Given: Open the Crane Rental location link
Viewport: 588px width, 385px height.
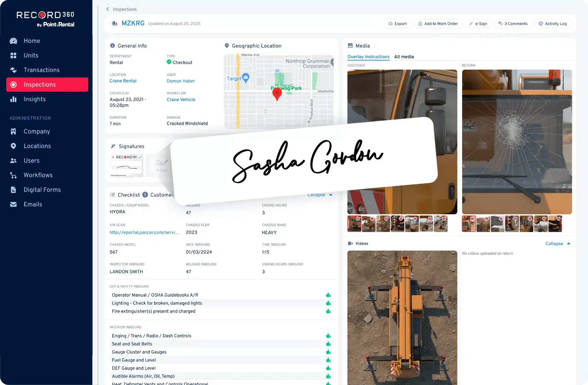Looking at the screenshot, I should pos(123,81).
